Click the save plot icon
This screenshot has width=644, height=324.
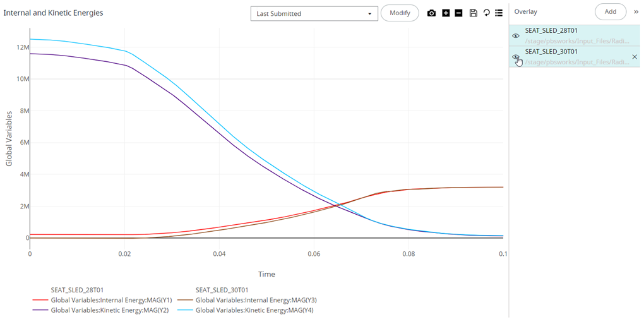pos(473,13)
